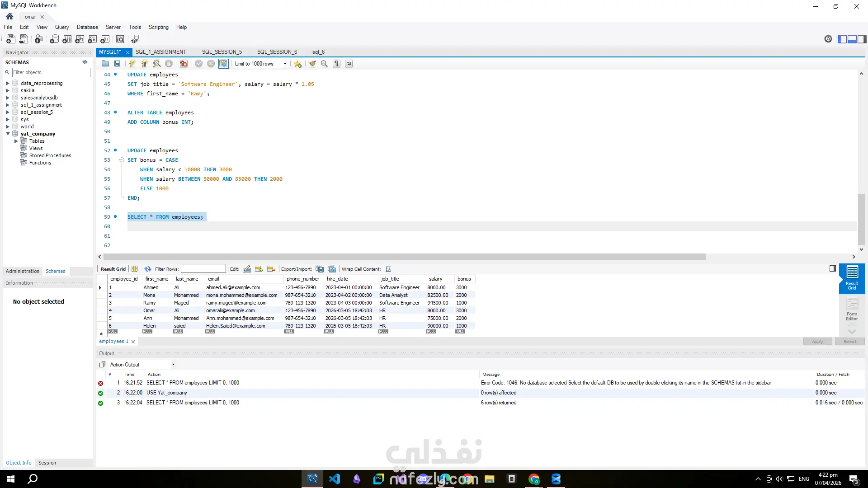Image resolution: width=868 pixels, height=488 pixels.
Task: Open the Session tab at bottom
Action: 47,463
